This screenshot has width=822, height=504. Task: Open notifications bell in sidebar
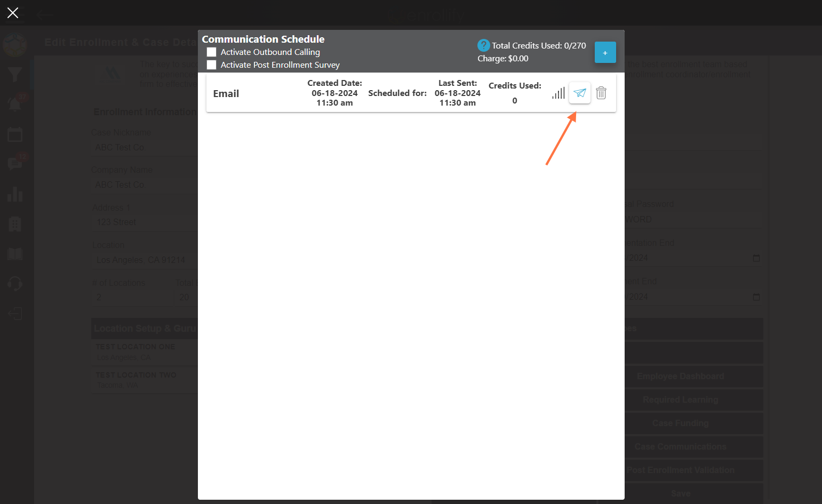[x=15, y=104]
